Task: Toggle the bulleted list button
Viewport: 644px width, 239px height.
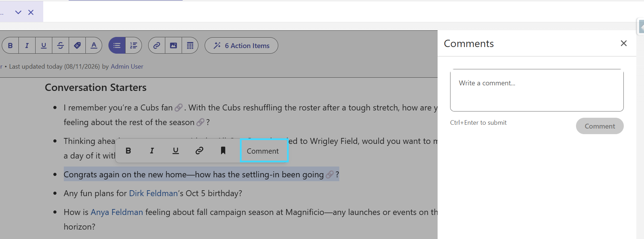Action: pos(117,46)
